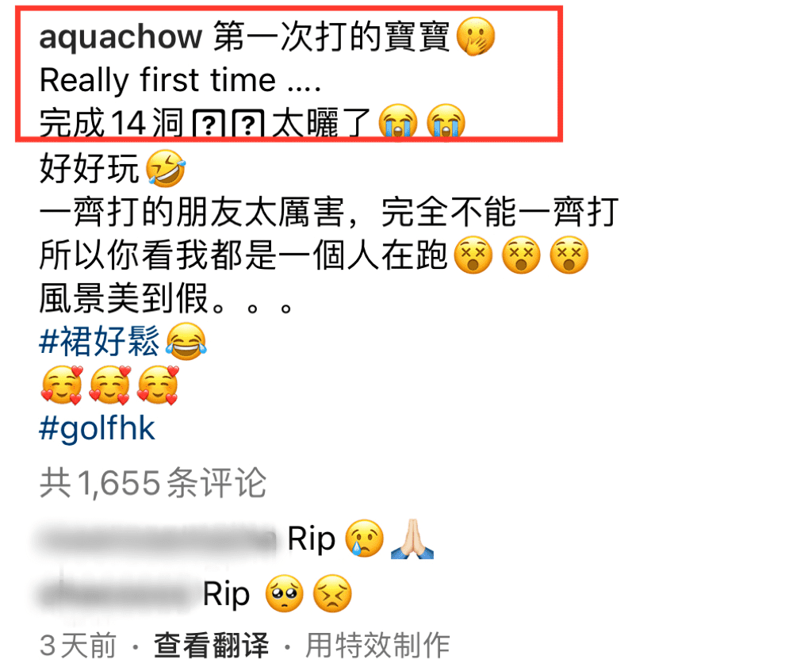Open the blurred username of first Rip comment
This screenshot has height=671, width=812.
[x=157, y=539]
